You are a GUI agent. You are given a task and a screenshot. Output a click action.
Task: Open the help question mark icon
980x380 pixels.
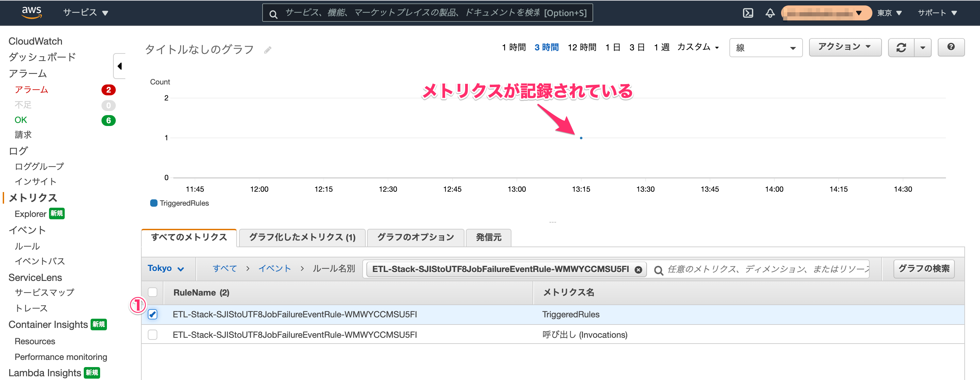[x=951, y=47]
